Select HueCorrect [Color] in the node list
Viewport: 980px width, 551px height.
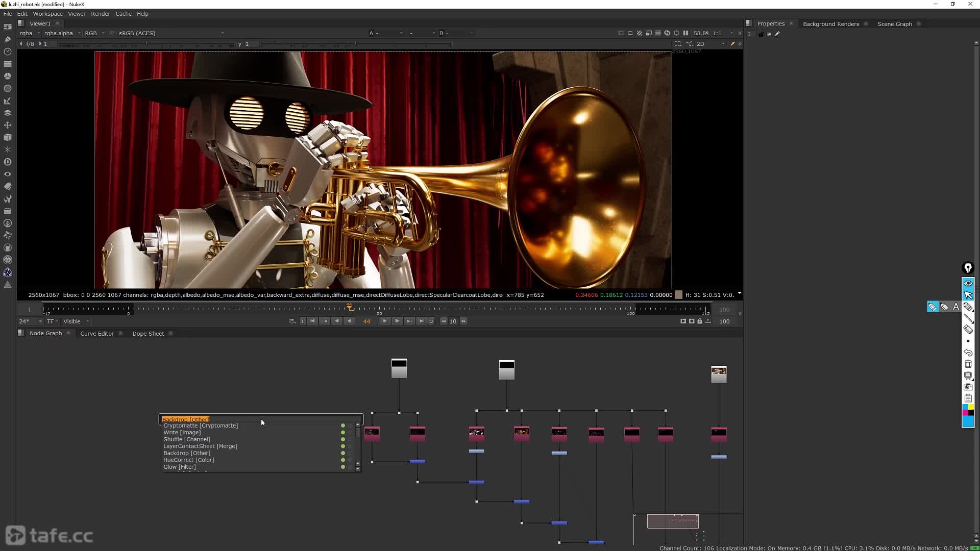point(189,460)
